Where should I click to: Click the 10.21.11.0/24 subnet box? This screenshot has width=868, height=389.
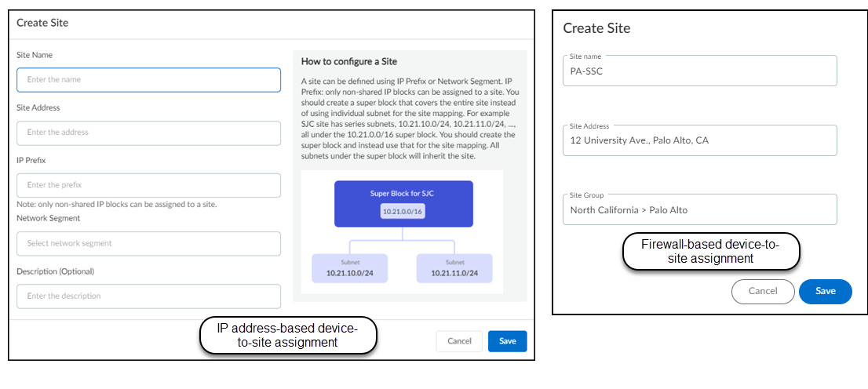coord(454,268)
